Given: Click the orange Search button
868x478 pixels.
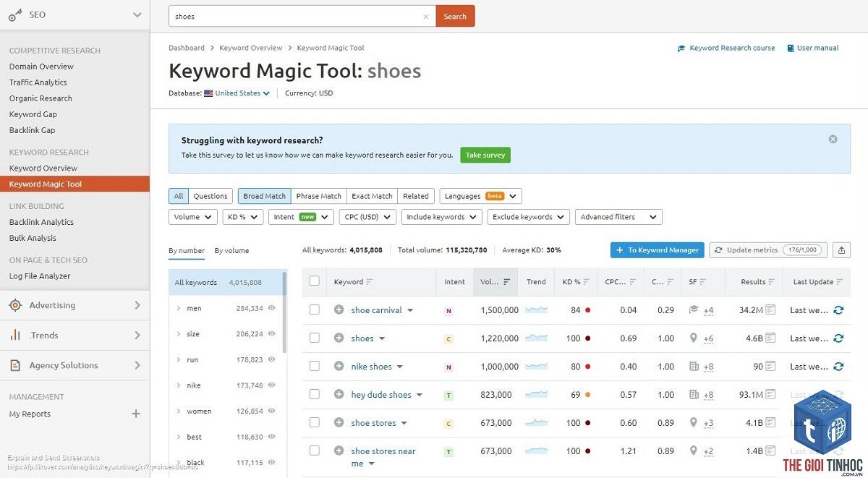Looking at the screenshot, I should pos(455,16).
